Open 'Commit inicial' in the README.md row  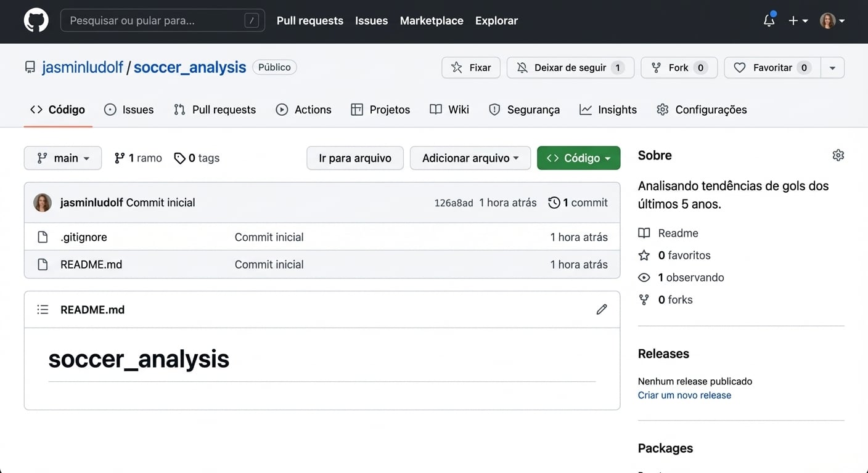click(269, 264)
